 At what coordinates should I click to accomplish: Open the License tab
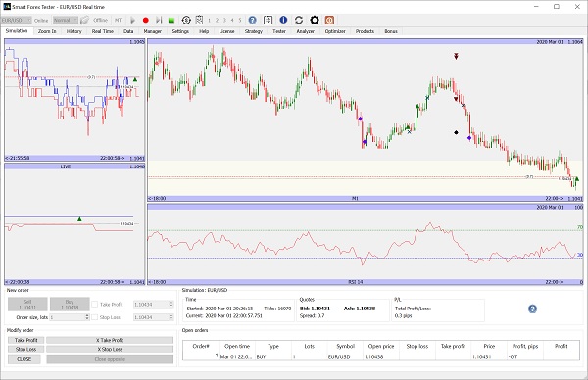coord(227,31)
